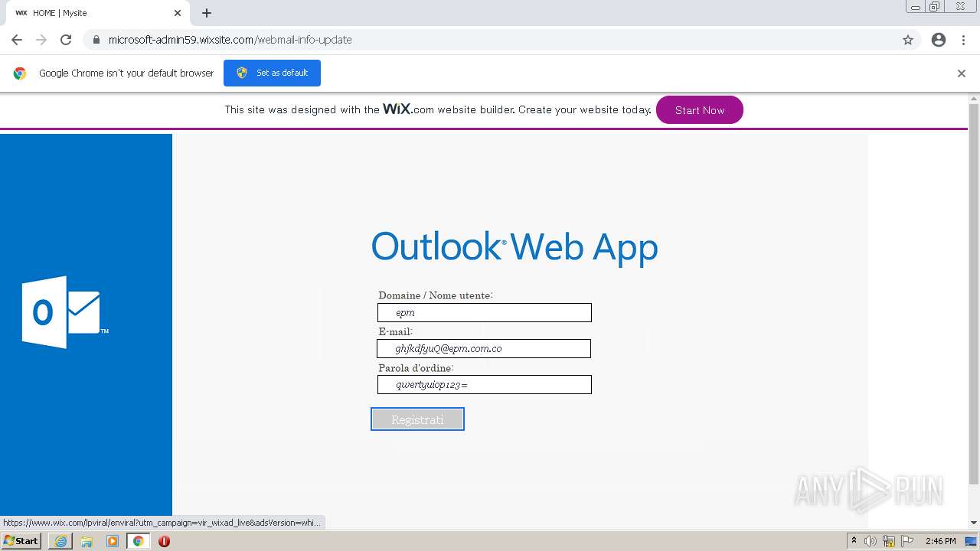
Task: Open Chrome's three-dot menu
Action: pyautogui.click(x=964, y=40)
